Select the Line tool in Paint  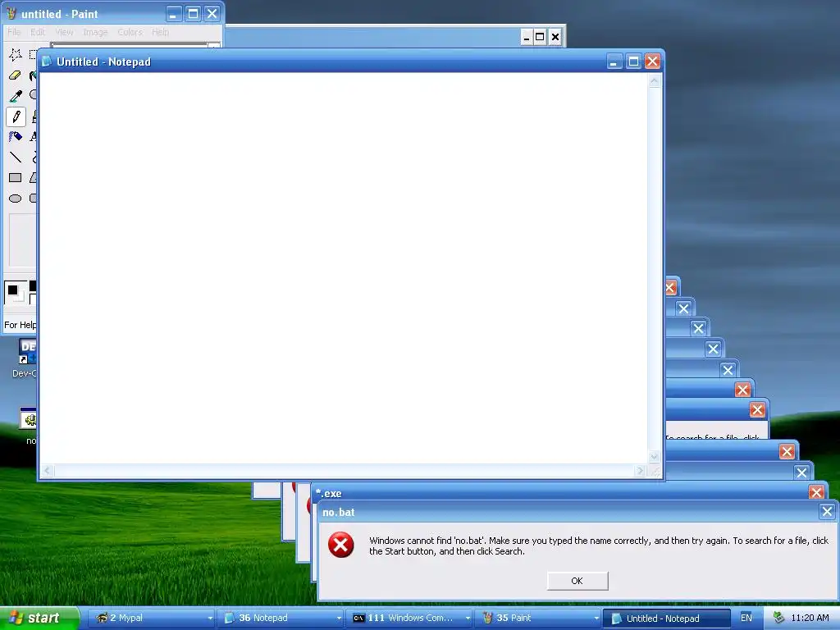[16, 157]
